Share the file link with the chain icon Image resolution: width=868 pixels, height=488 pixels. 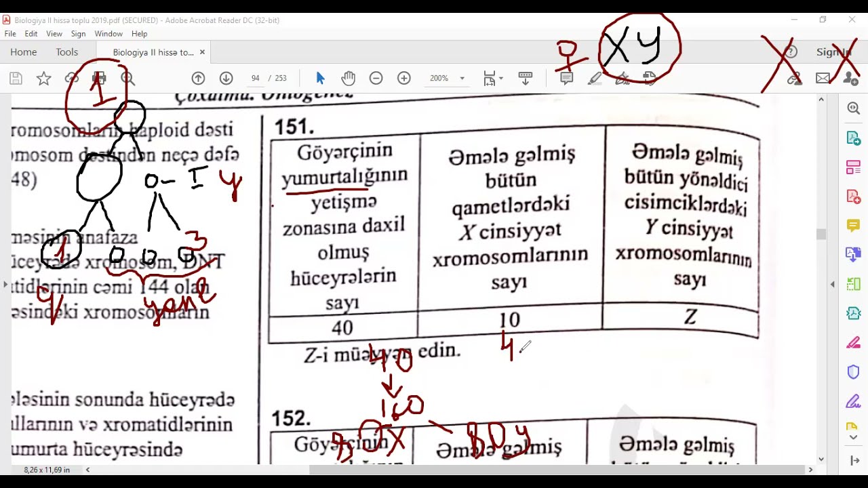795,79
